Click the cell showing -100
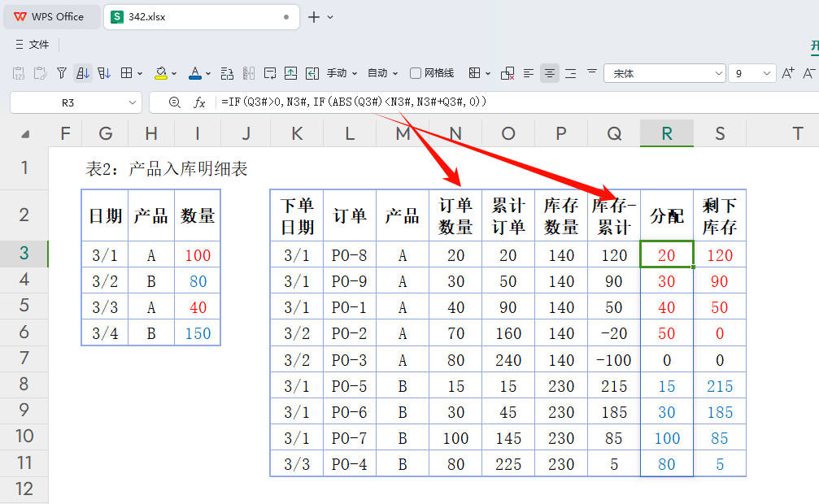Viewport: 819px width, 504px height. click(614, 360)
